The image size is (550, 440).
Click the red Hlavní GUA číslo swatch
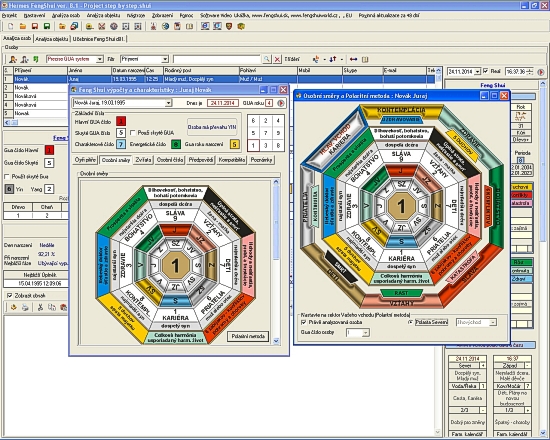pyautogui.click(x=121, y=122)
